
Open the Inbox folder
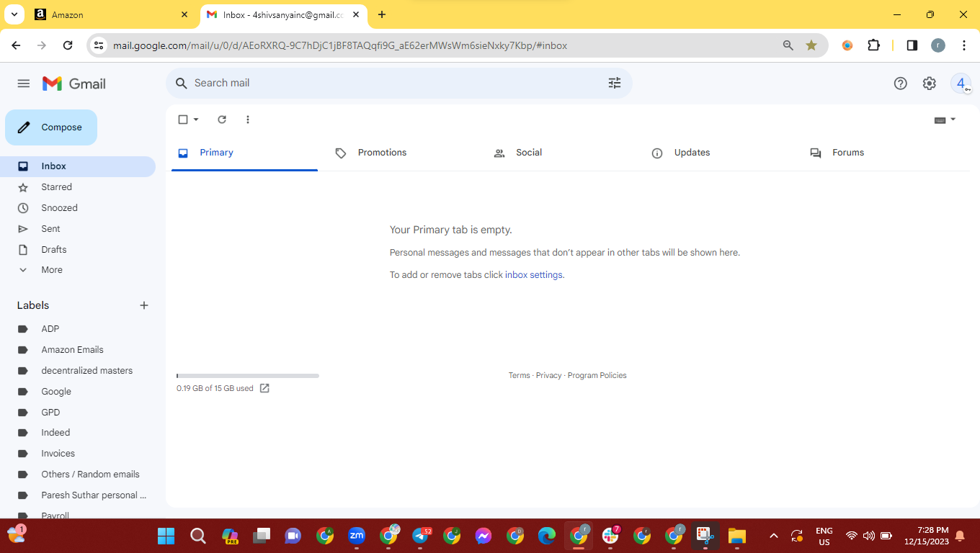(78, 166)
